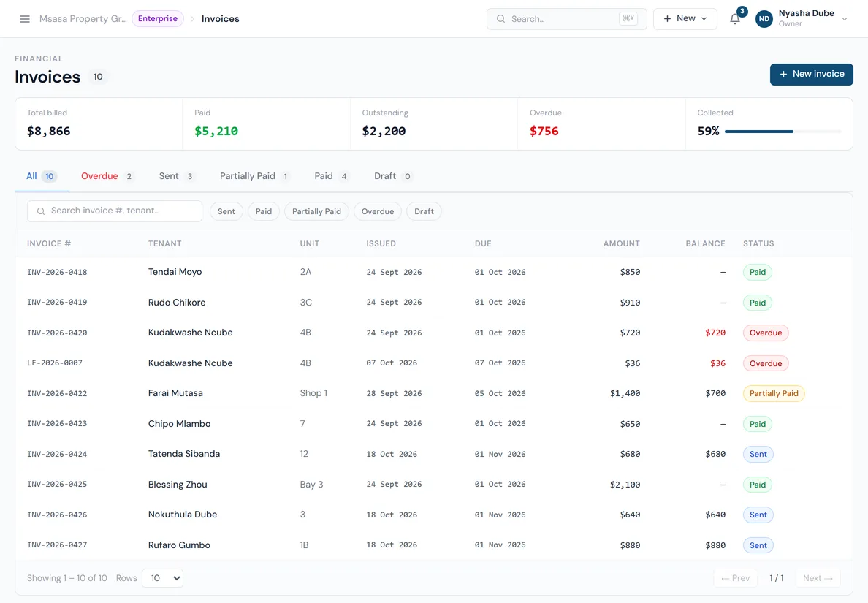Click the New invoice button

click(x=811, y=75)
